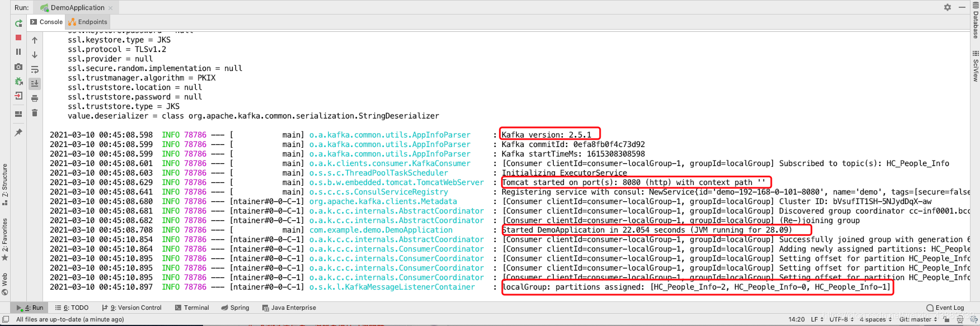Click the o.s.c.c.s.ConsulServiceRegistry logger name
Viewport: 980px width, 326px height.
(x=379, y=192)
